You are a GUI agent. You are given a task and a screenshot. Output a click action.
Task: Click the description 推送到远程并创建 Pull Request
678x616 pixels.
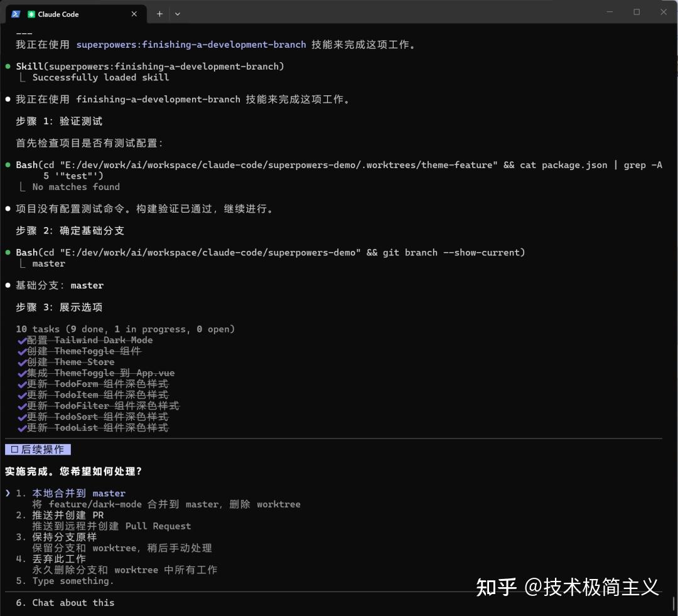[112, 526]
